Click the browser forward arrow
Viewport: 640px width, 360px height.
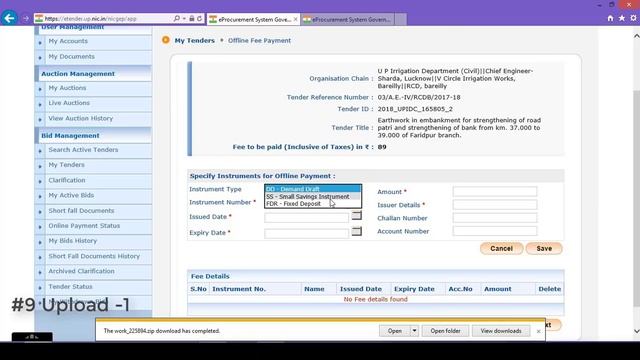click(x=26, y=19)
